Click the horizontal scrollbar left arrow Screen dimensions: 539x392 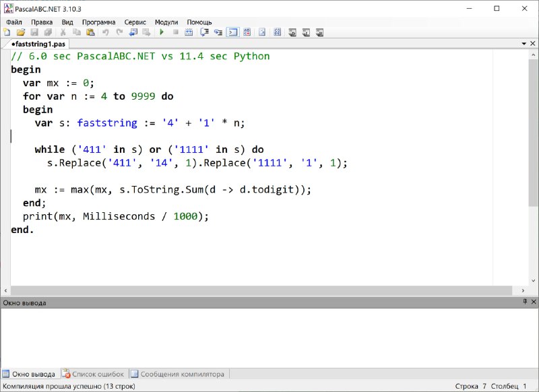(x=5, y=291)
